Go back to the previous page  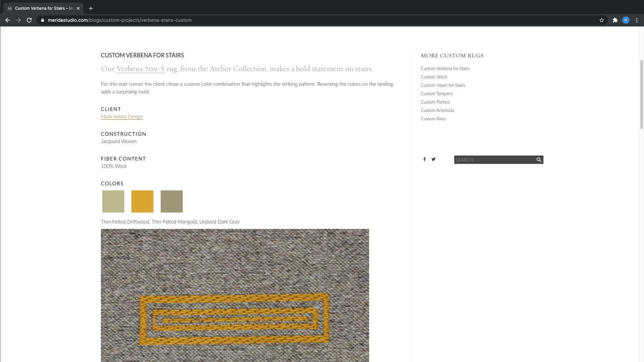[7, 20]
